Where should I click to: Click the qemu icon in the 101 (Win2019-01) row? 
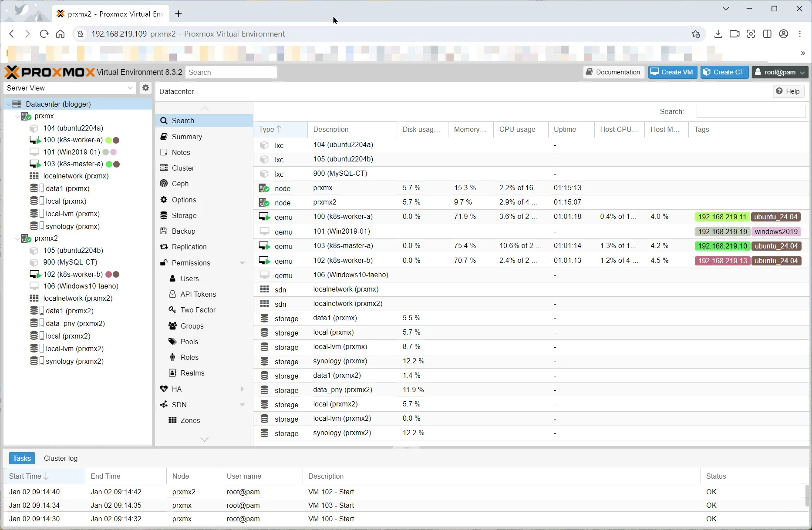[x=264, y=231]
